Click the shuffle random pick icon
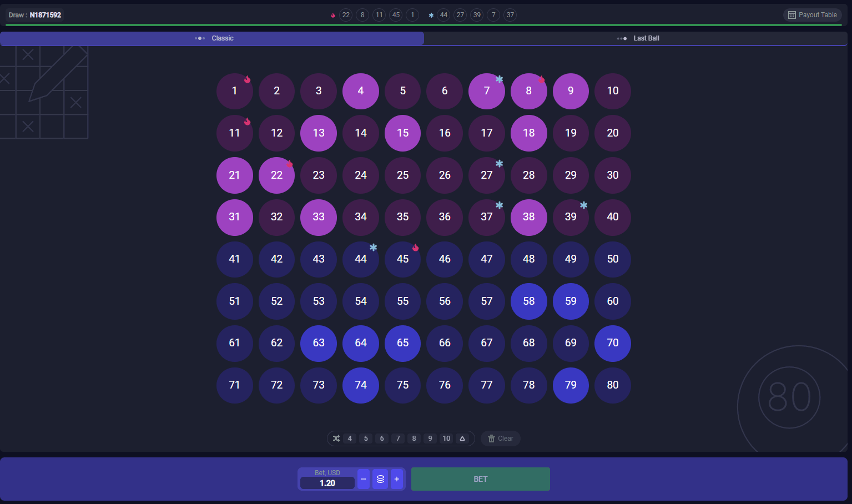Image resolution: width=852 pixels, height=504 pixels. click(x=336, y=439)
